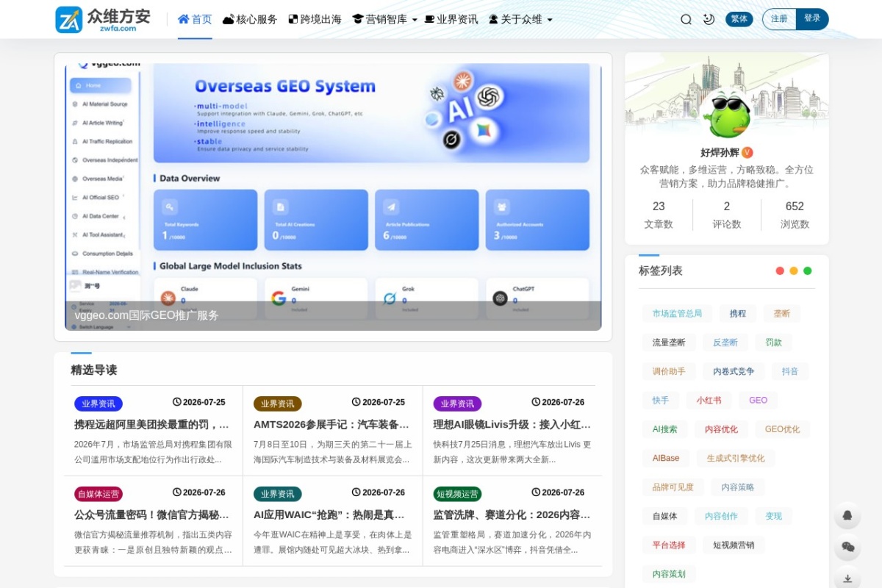Click the verified V badge beside 好焊孙辉
Viewport: 882px width, 588px height.
coord(747,153)
